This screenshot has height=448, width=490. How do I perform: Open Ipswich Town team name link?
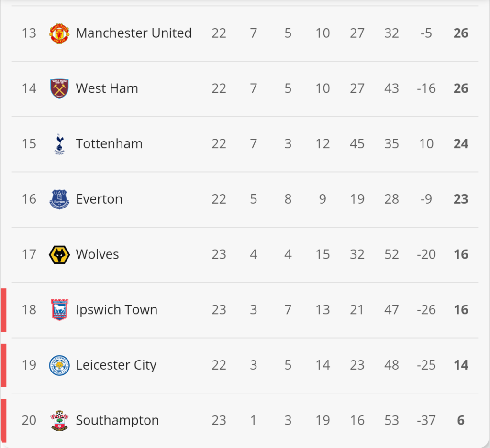(x=117, y=310)
